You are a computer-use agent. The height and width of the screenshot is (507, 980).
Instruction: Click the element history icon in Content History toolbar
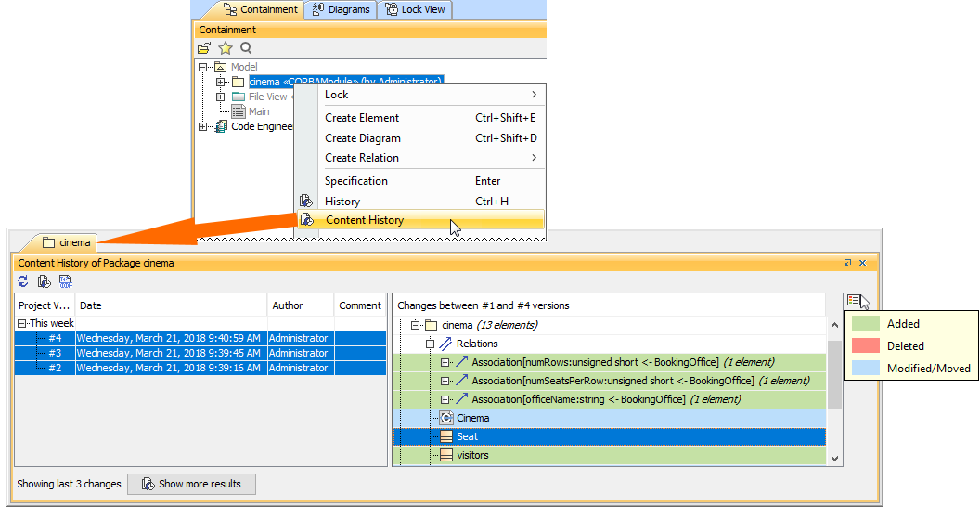[44, 281]
